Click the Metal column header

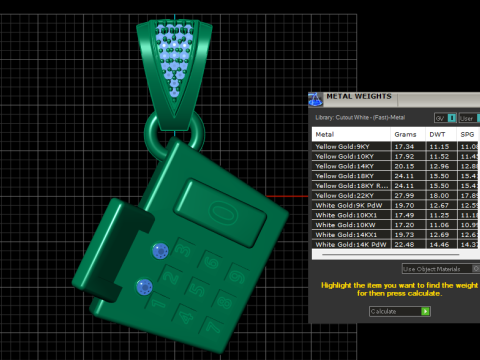pos(351,134)
